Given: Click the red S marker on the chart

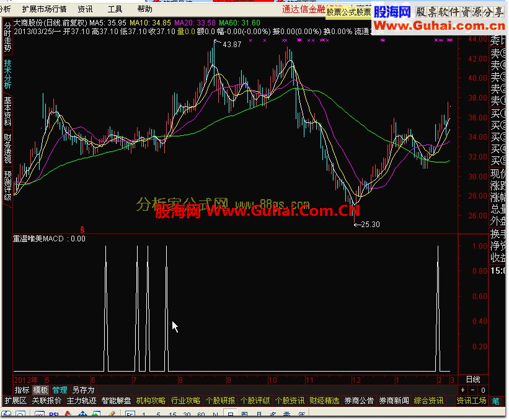Looking at the screenshot, I should click(x=82, y=230).
